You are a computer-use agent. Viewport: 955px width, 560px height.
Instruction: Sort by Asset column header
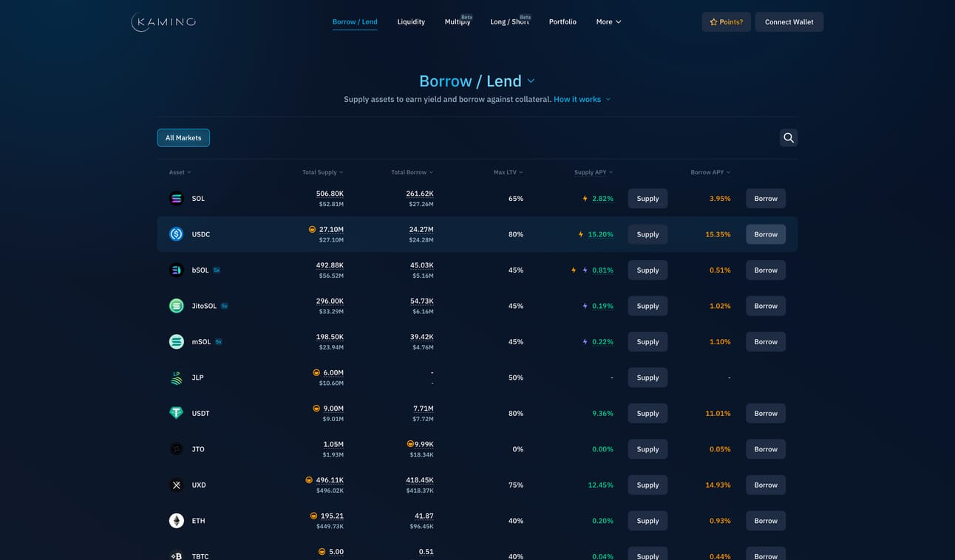(180, 172)
